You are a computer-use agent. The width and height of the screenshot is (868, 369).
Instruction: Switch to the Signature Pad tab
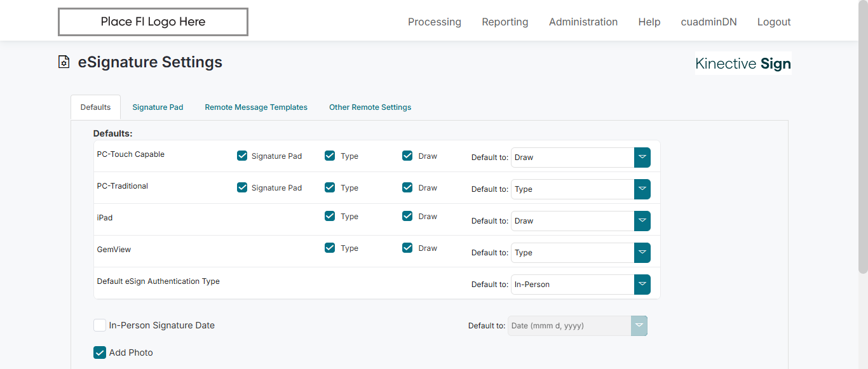click(158, 107)
